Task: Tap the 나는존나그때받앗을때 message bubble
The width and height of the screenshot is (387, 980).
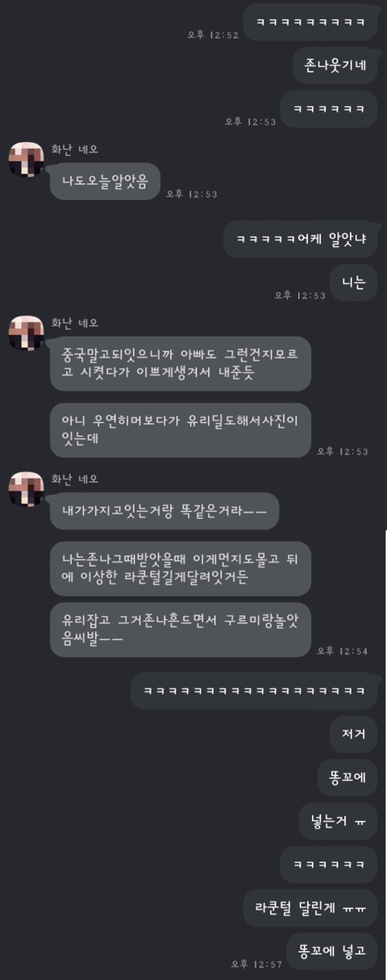Action: click(181, 568)
